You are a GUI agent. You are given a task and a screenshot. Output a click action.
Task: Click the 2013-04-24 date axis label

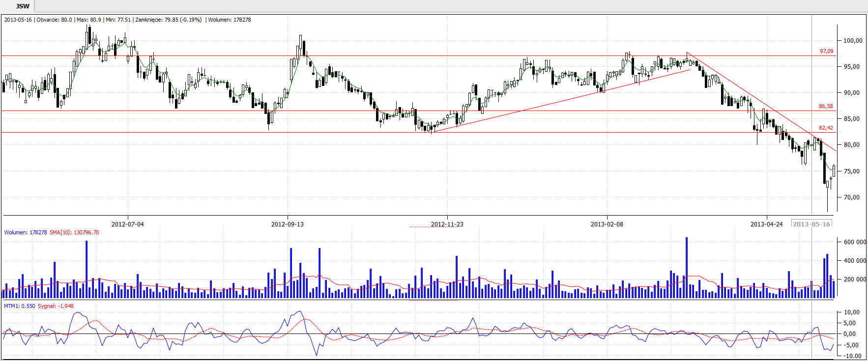(767, 224)
